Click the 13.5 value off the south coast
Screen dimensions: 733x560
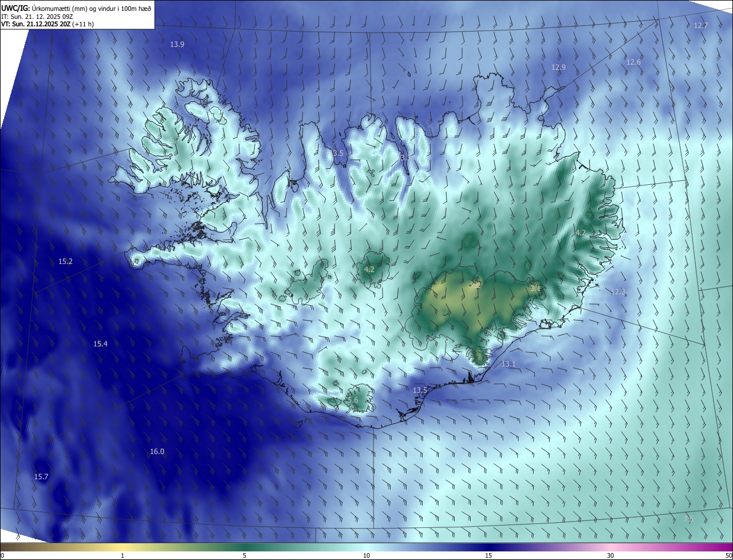point(420,390)
